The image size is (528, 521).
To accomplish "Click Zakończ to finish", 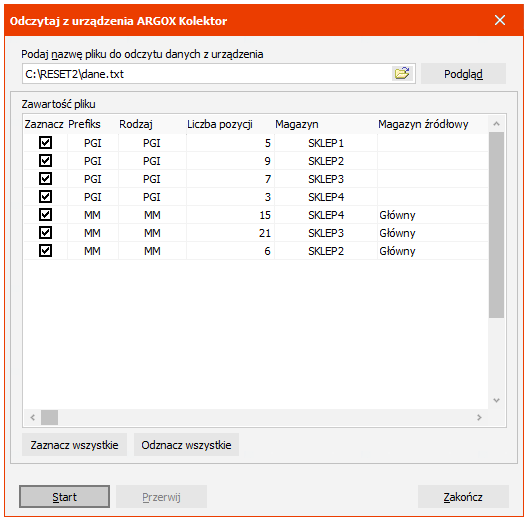I will point(463,497).
